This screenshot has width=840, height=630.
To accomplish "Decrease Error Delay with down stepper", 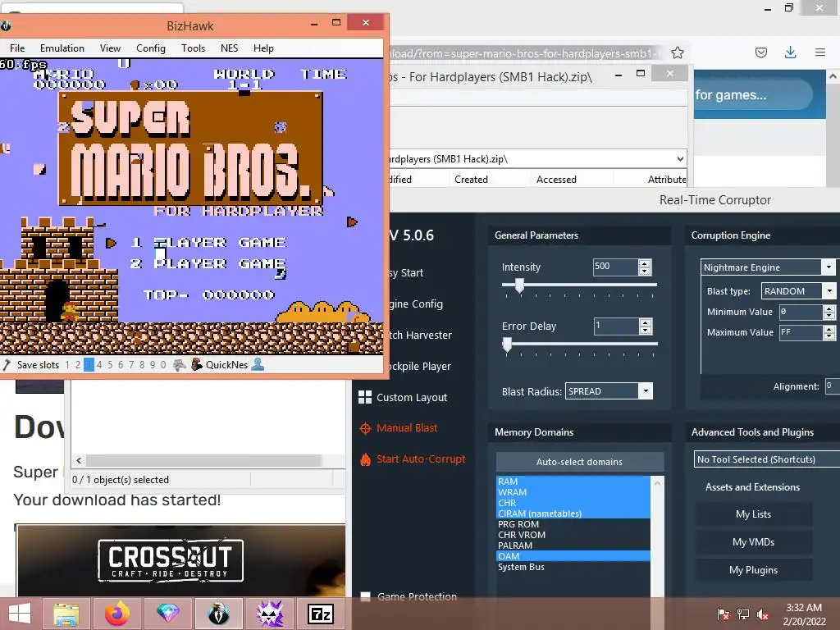I will (x=646, y=330).
